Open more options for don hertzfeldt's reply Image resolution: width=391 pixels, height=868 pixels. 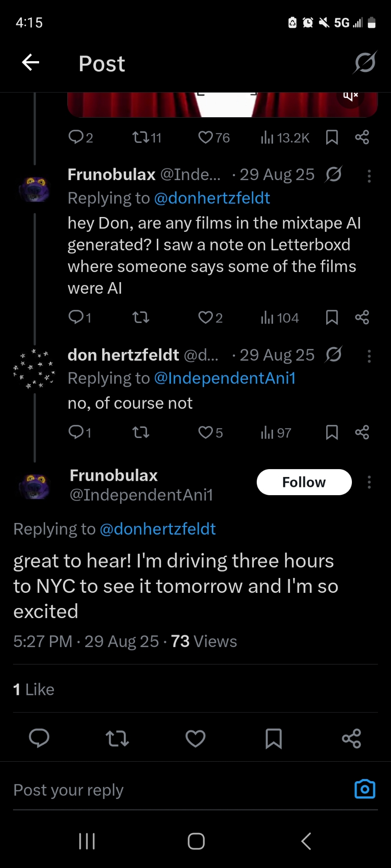point(369,356)
